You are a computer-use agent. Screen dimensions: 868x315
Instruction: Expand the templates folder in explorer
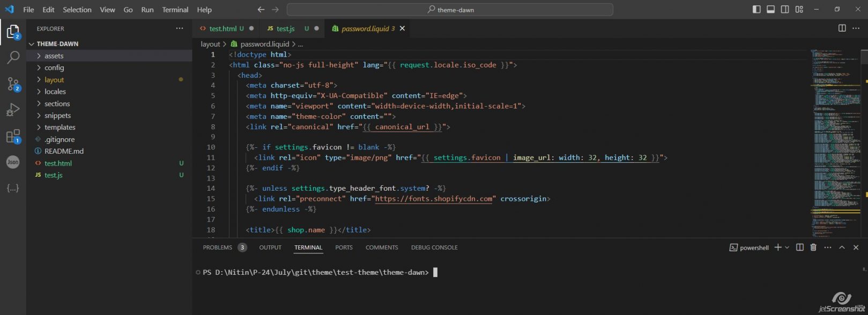(60, 127)
